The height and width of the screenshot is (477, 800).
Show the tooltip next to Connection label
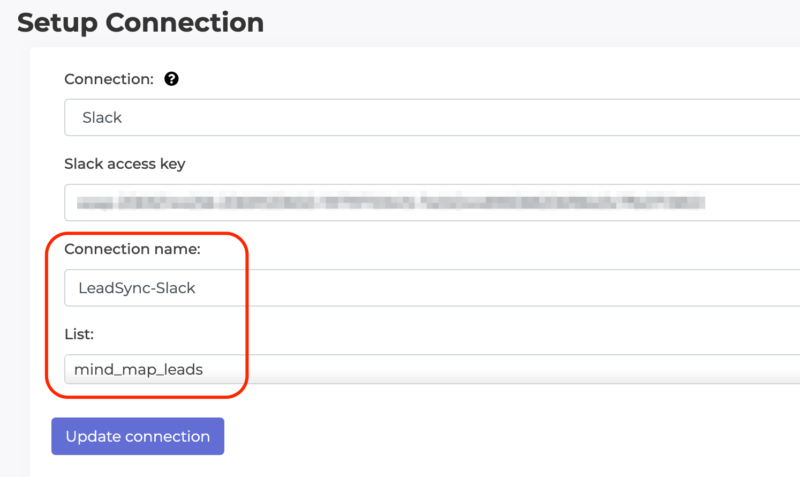[x=171, y=79]
